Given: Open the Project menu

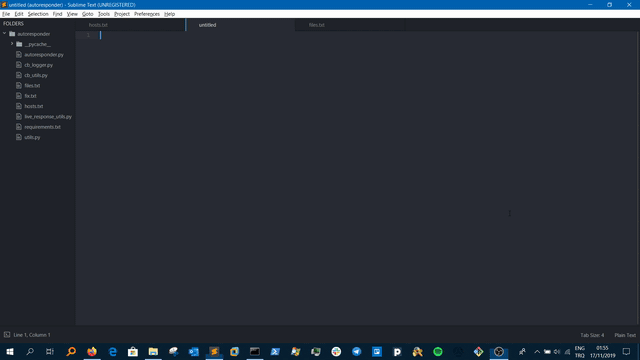Looking at the screenshot, I should (122, 14).
